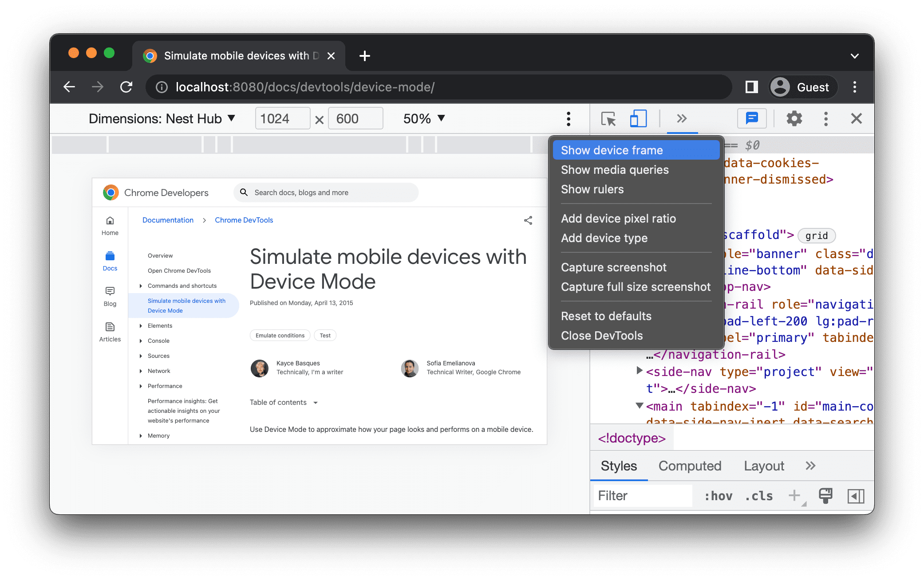Viewport: 924px width, 580px height.
Task: Enable Add device pixel ratio
Action: click(x=618, y=218)
